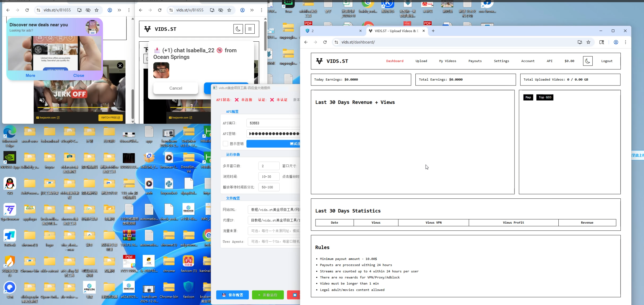
Task: Click the blue 测试连接 button
Action: click(273, 144)
